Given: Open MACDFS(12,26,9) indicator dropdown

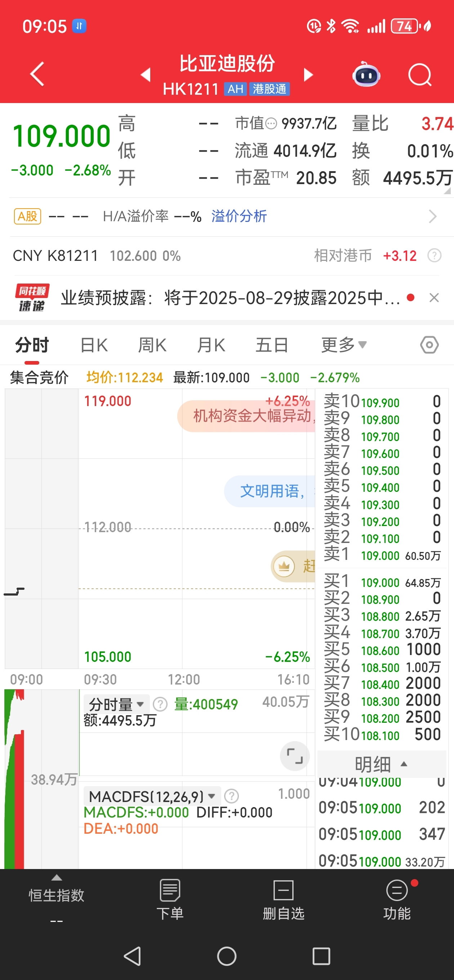Looking at the screenshot, I should click(152, 796).
